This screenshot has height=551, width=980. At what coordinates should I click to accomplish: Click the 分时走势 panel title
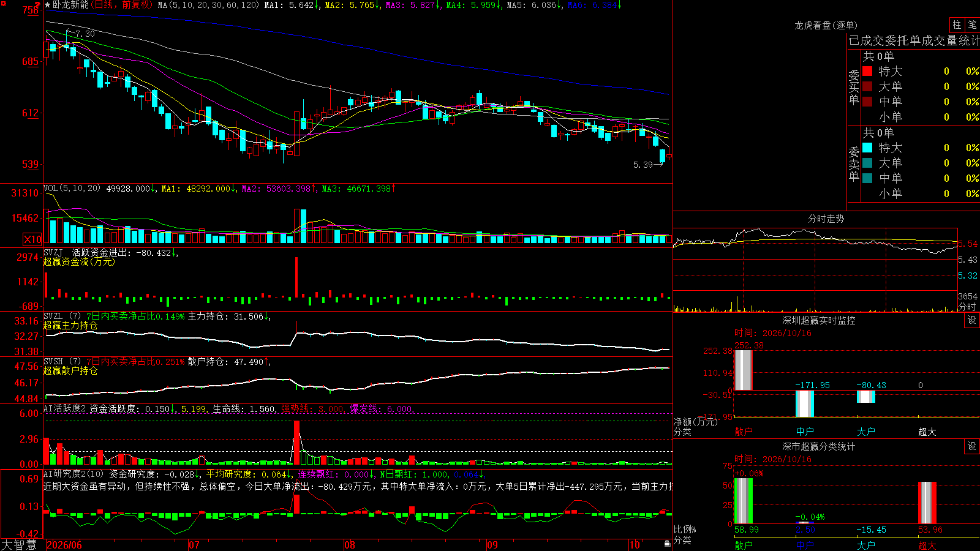[826, 219]
